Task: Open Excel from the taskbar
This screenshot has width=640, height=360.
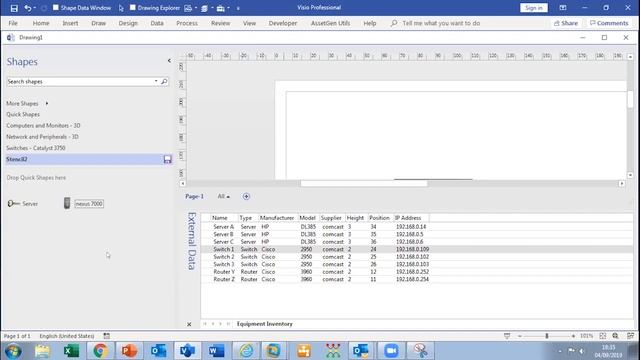Action: [71, 351]
